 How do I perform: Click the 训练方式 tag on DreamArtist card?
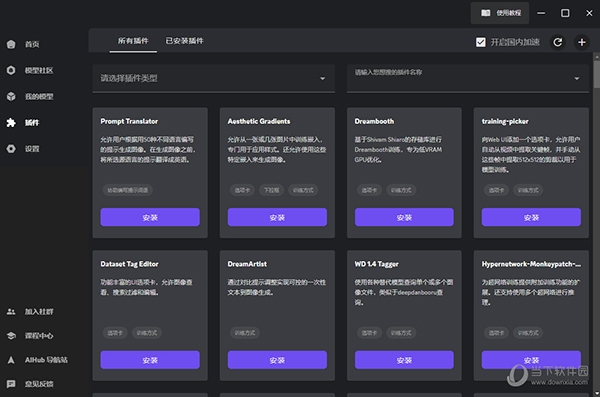pyautogui.click(x=245, y=333)
